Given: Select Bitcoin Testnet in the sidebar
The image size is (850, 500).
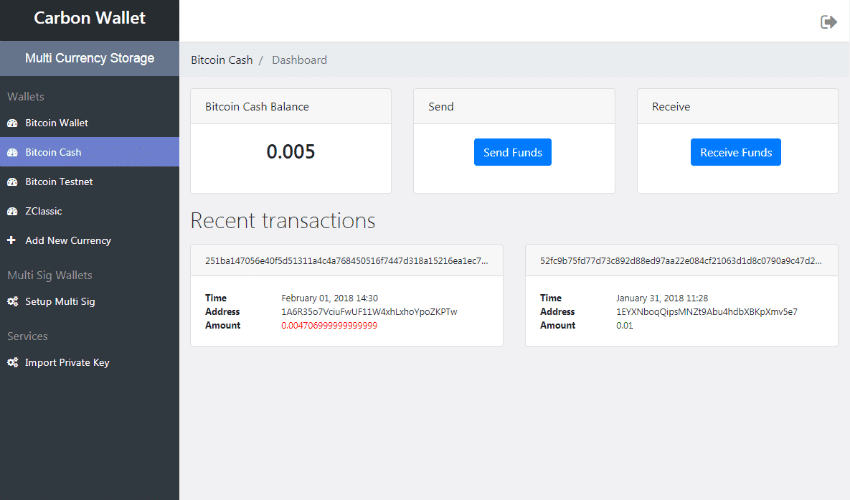Looking at the screenshot, I should click(x=59, y=182).
